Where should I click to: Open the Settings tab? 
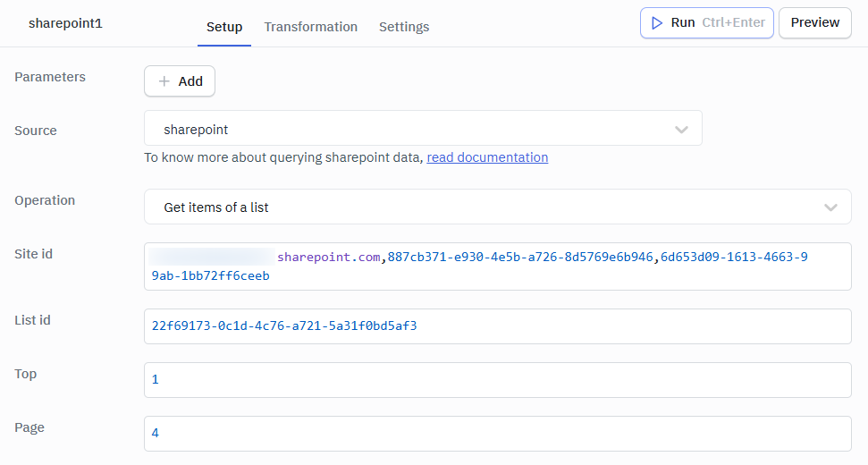coord(404,27)
